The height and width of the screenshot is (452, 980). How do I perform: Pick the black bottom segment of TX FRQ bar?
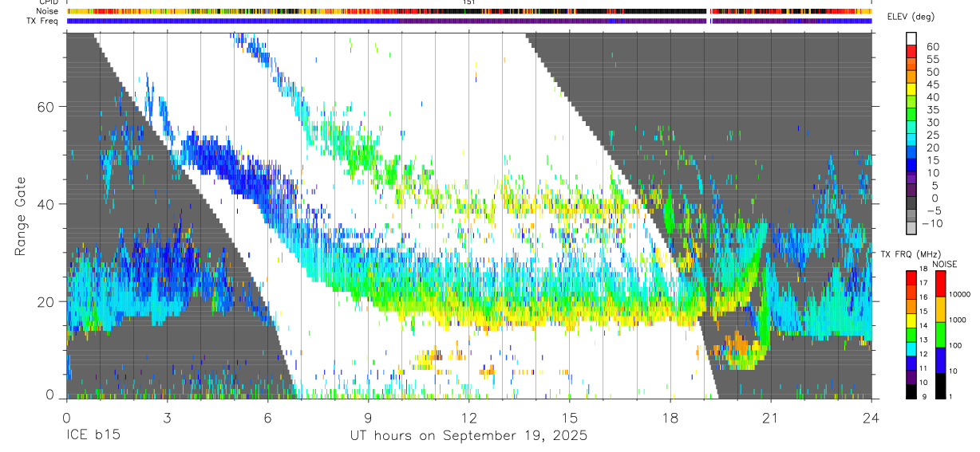[911, 391]
